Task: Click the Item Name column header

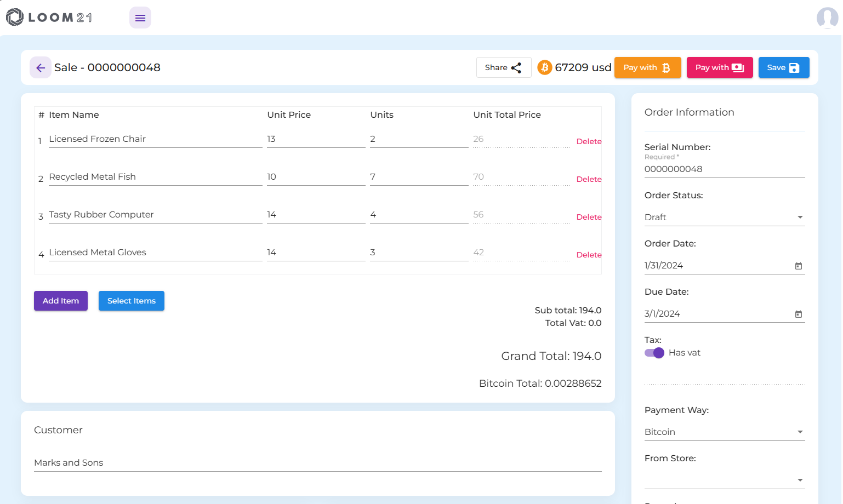Action: pos(74,115)
